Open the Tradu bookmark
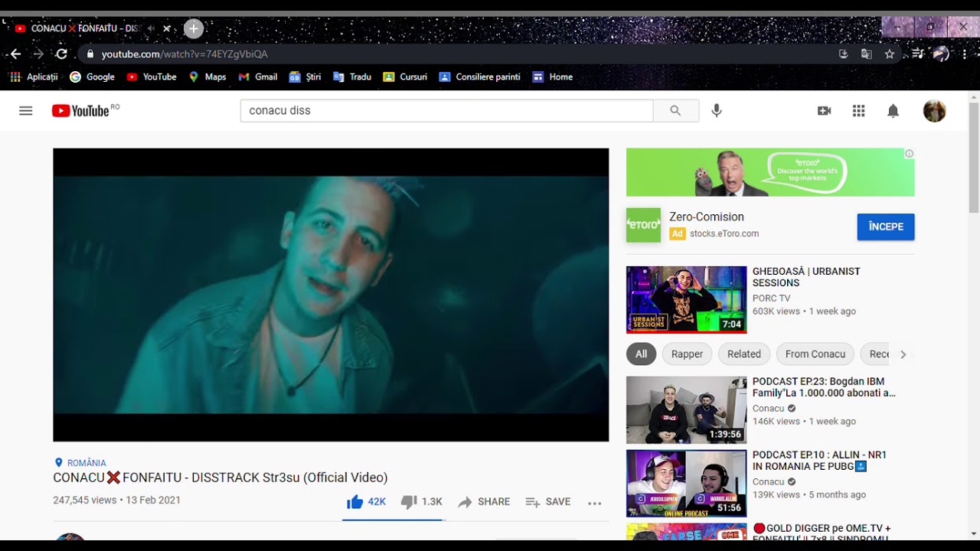Screen dimensions: 980x551 (x=352, y=77)
